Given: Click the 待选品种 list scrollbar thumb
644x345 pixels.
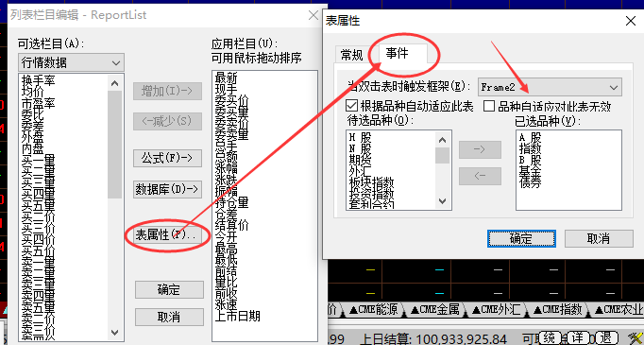Looking at the screenshot, I should tap(442, 155).
